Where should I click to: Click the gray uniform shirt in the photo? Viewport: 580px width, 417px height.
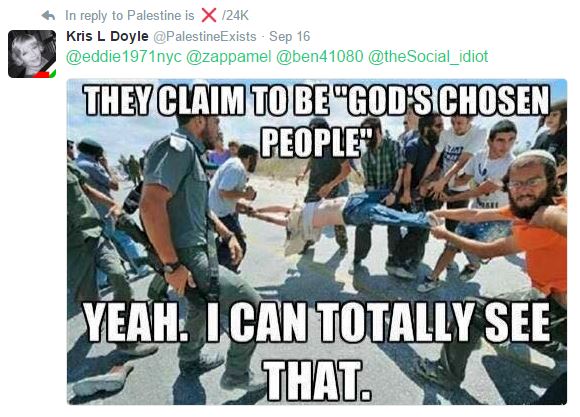tap(178, 188)
